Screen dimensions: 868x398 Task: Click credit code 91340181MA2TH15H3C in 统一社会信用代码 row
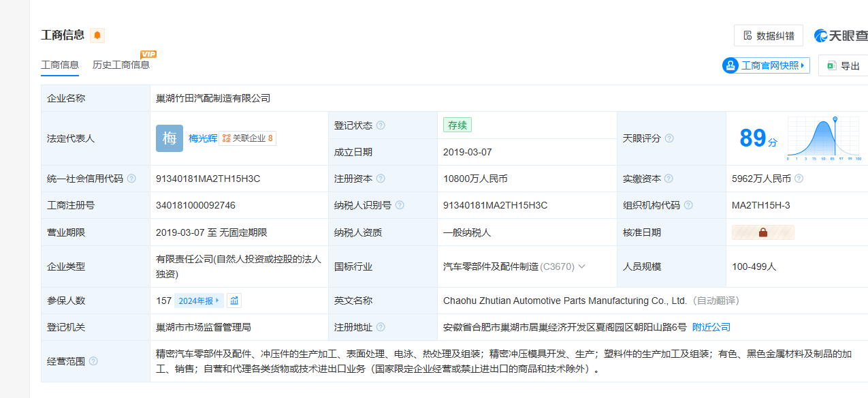pos(208,179)
